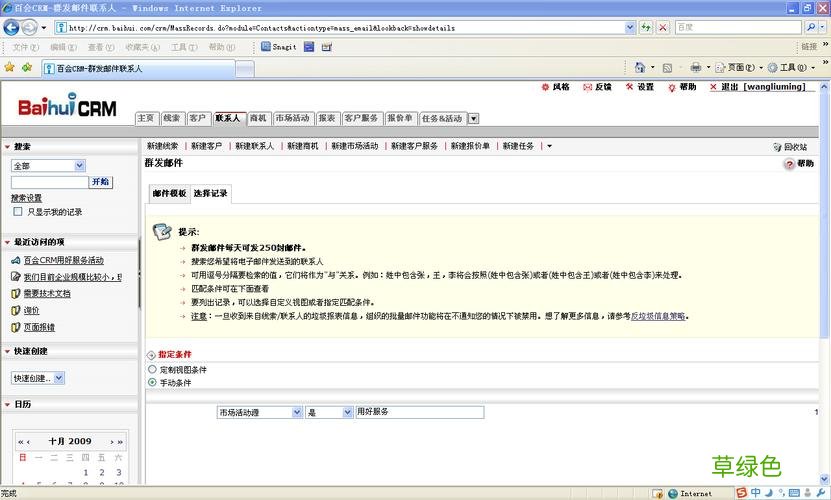Click the 回收站 recycle bin icon
The image size is (831, 500).
(x=777, y=147)
